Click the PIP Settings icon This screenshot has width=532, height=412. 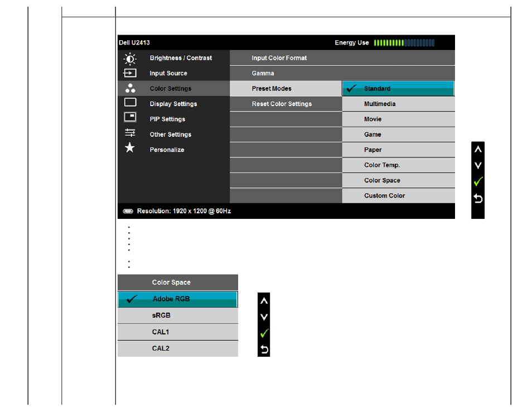point(130,117)
